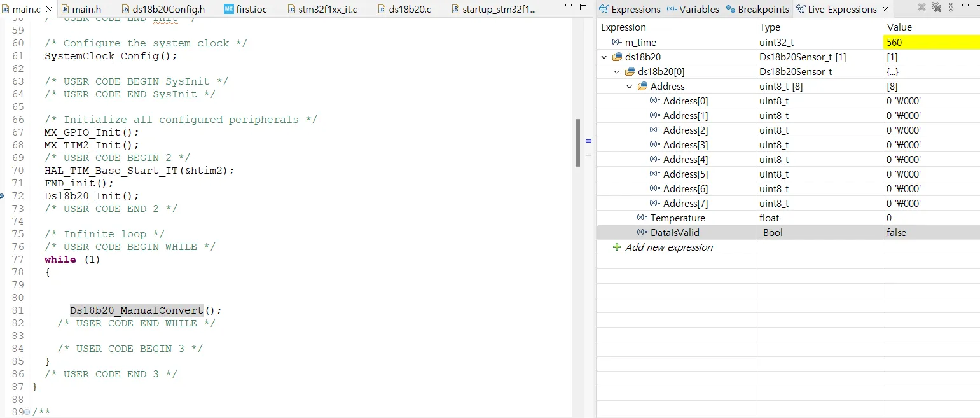
Task: Switch to the Expressions view tab
Action: [x=630, y=9]
